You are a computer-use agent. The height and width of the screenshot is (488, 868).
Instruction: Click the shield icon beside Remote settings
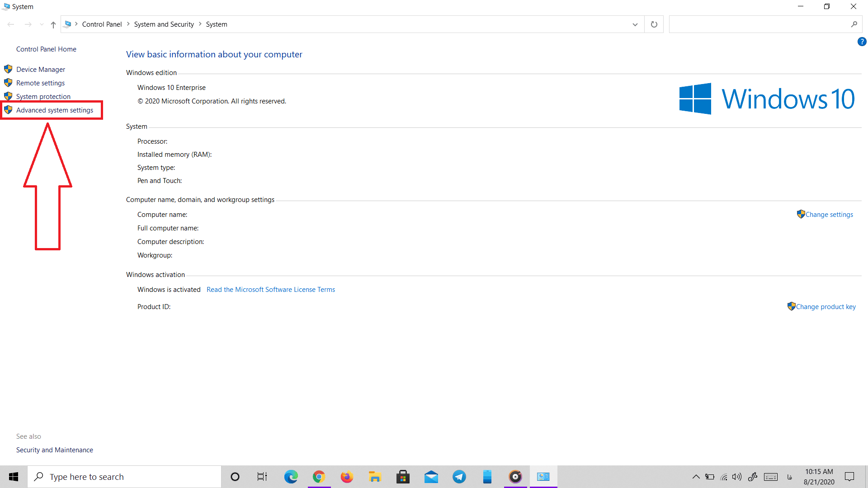tap(8, 83)
